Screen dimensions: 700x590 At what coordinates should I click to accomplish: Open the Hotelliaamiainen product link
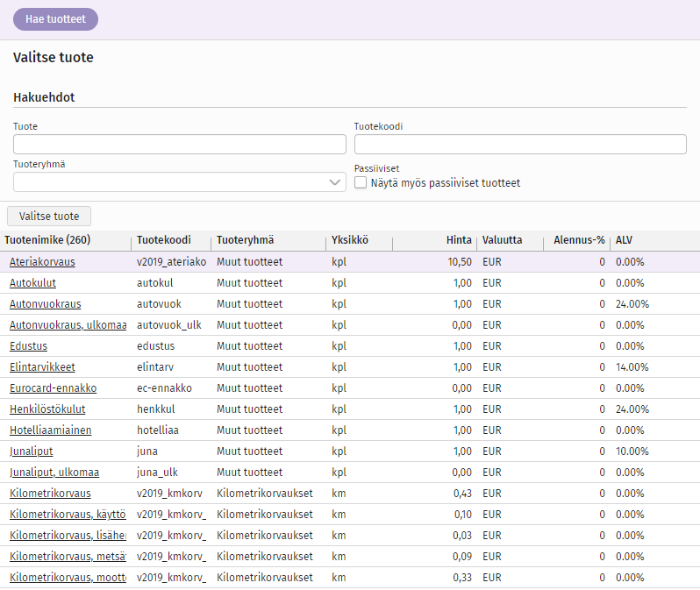click(50, 430)
